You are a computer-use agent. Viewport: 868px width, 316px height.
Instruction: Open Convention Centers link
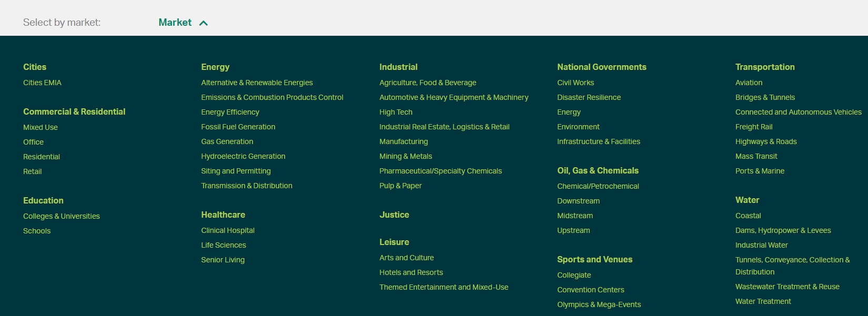(590, 290)
